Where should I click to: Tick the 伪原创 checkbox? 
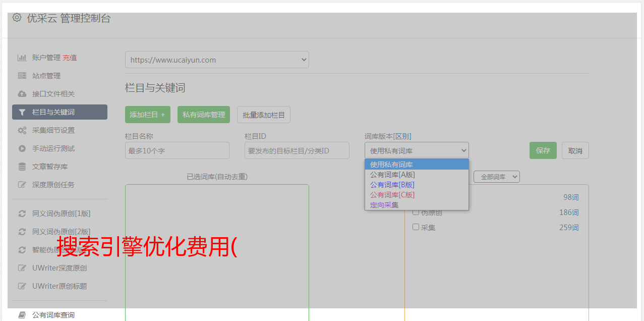[x=416, y=212]
